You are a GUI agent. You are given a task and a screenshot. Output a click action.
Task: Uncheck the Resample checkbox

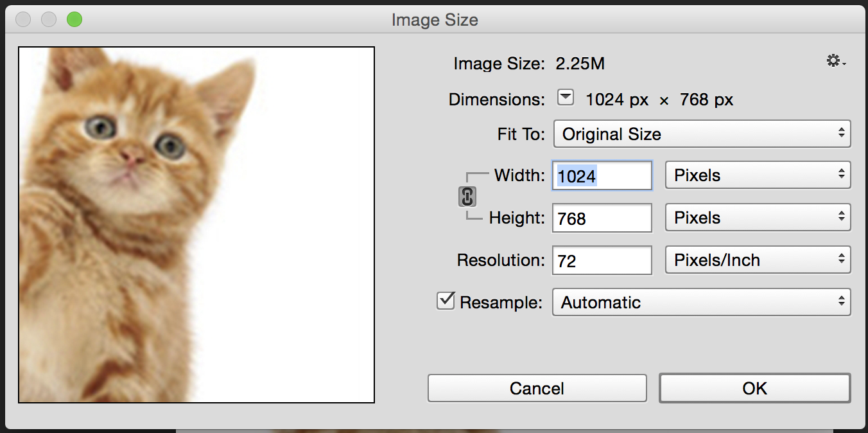click(446, 301)
